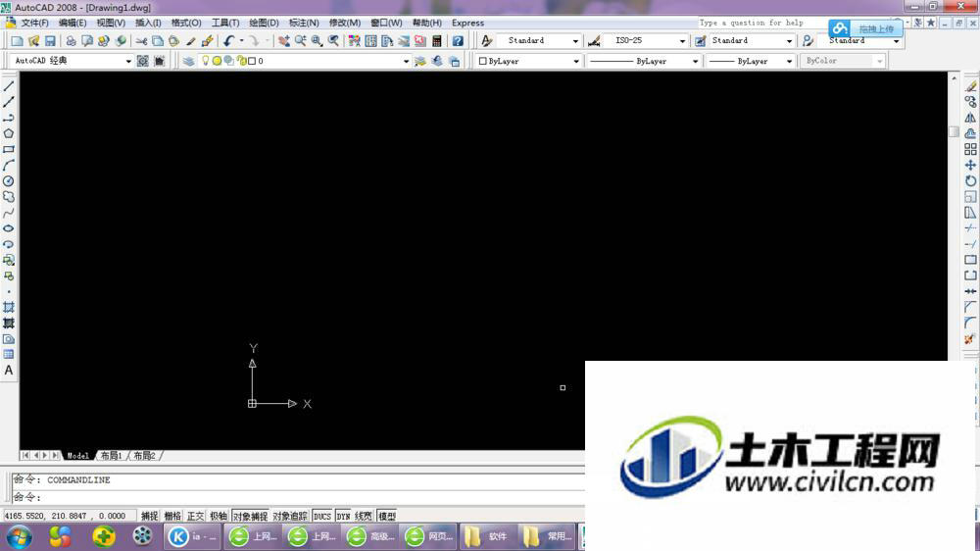Toggle DYN dynamic input
The height and width of the screenshot is (551, 980).
tap(343, 516)
